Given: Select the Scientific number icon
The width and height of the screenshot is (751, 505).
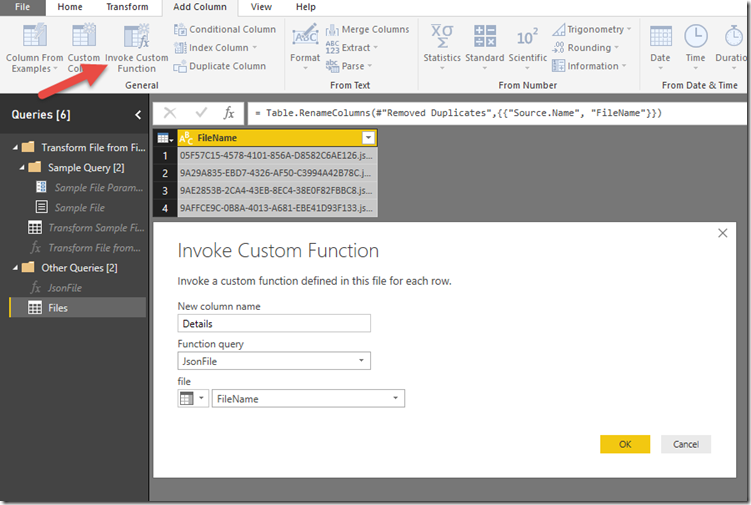Looking at the screenshot, I should point(527,38).
